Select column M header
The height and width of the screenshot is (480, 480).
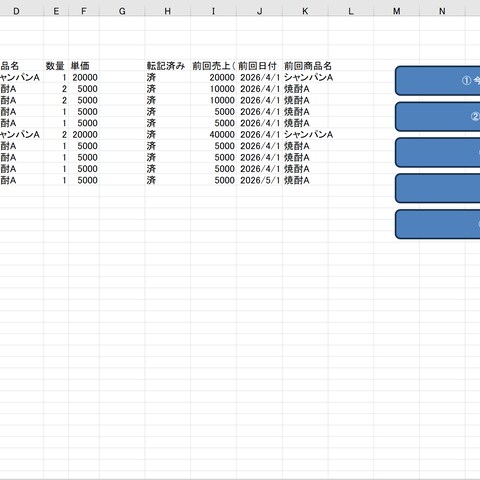point(396,11)
